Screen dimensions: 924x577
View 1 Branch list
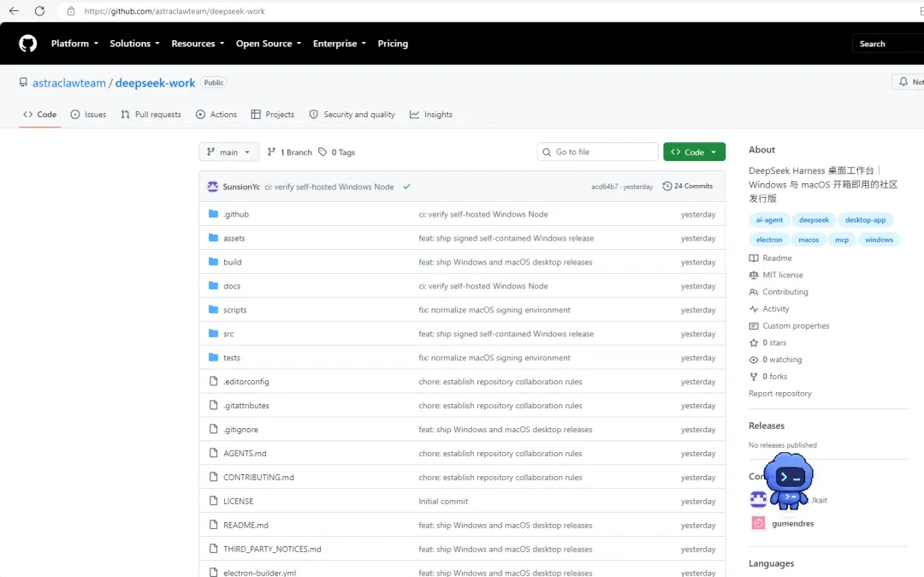coord(289,152)
